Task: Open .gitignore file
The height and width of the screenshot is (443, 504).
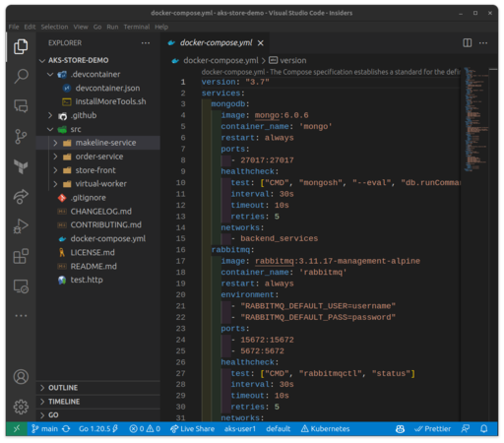Action: 88,198
